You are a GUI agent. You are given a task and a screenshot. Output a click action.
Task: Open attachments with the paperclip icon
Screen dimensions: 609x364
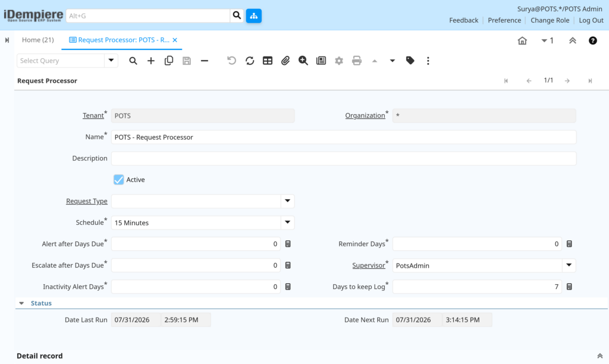click(x=285, y=61)
